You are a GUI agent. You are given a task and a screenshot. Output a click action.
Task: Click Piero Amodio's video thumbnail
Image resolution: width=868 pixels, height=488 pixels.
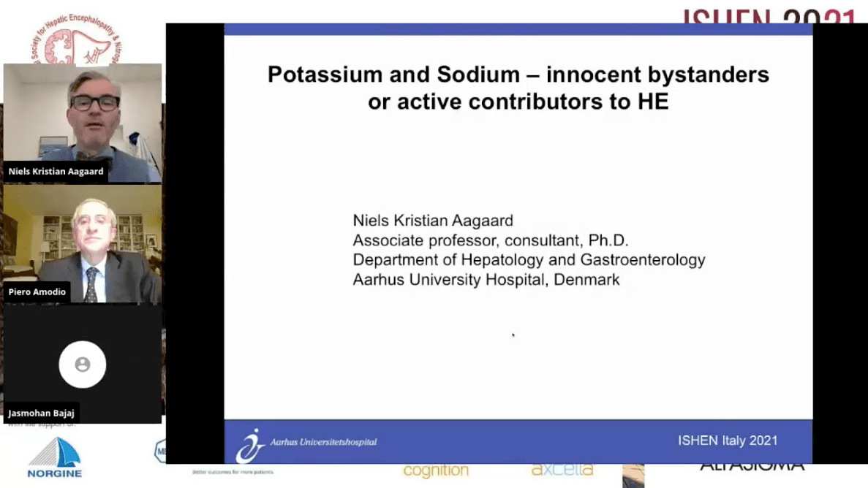pos(83,243)
